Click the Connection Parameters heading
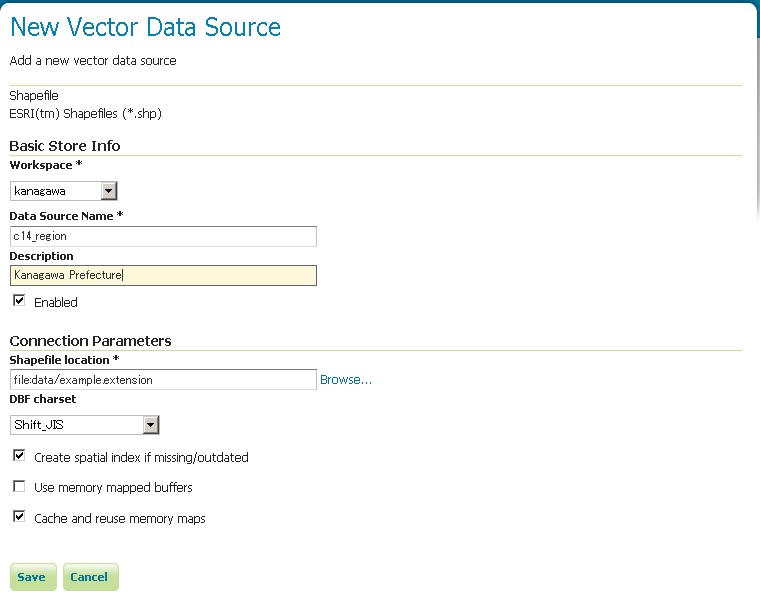Image resolution: width=760 pixels, height=602 pixels. tap(90, 341)
